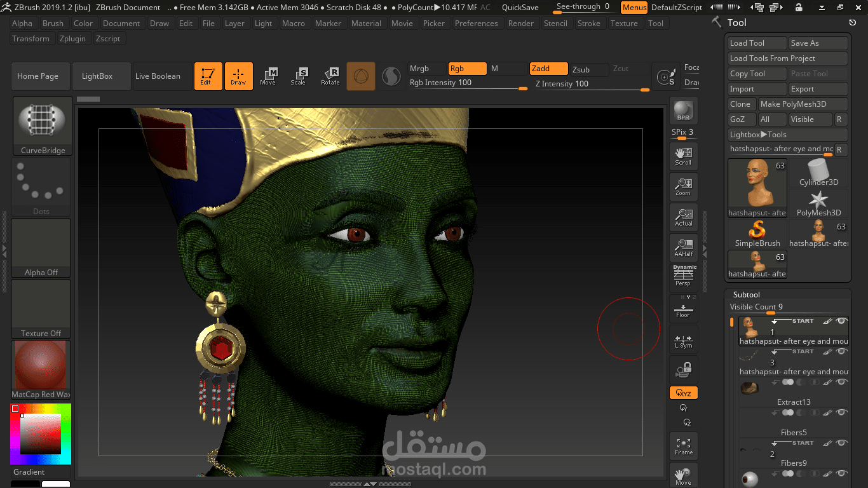Image resolution: width=868 pixels, height=488 pixels.
Task: Collapse the left tray divider arrows
Action: (4, 251)
